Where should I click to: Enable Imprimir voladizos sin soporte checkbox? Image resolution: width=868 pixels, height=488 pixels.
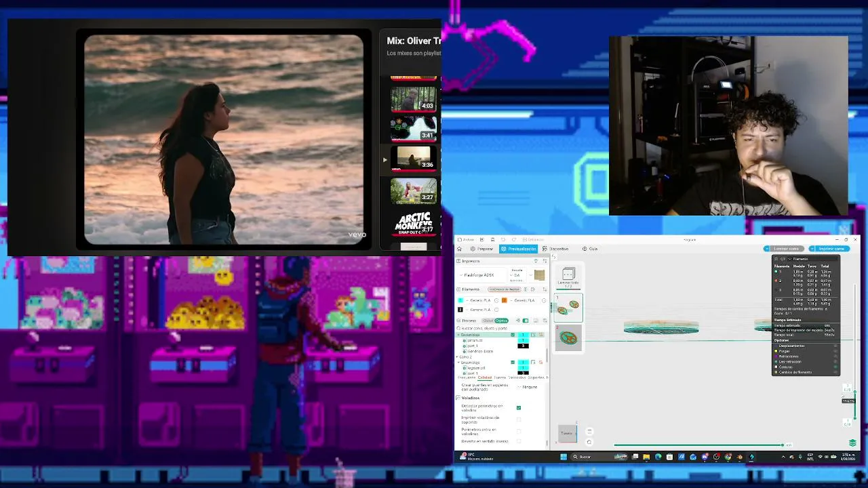pyautogui.click(x=519, y=420)
